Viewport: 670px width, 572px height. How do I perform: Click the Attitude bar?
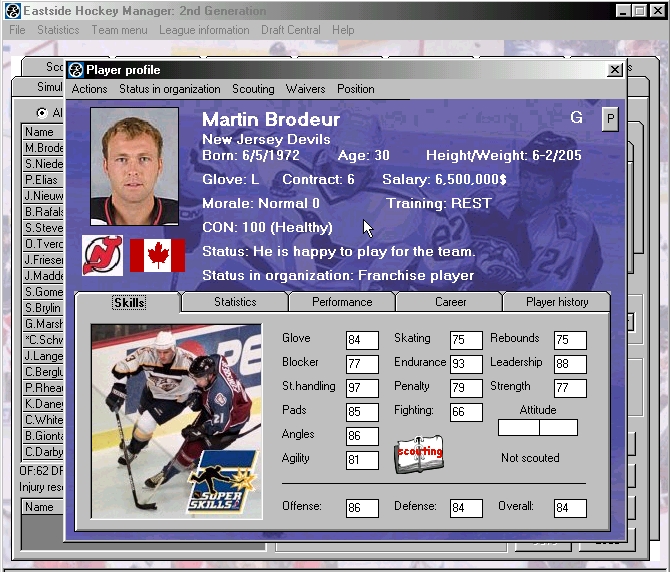tap(538, 427)
